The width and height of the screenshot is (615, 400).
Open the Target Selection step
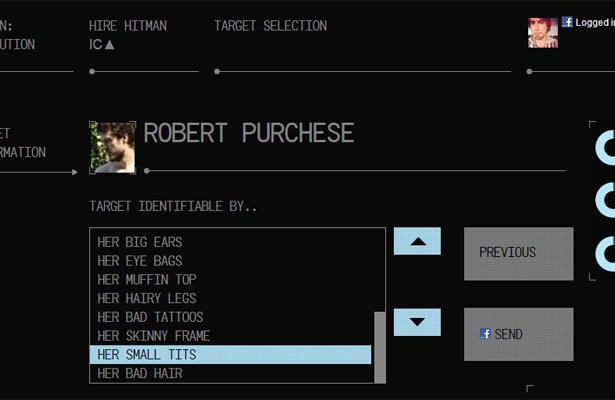pos(271,26)
